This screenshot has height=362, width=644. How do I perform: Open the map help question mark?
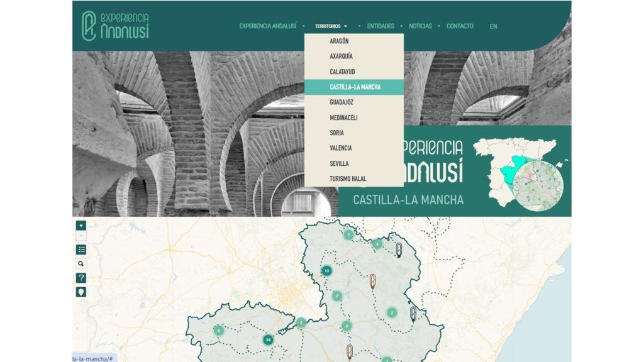tap(81, 278)
